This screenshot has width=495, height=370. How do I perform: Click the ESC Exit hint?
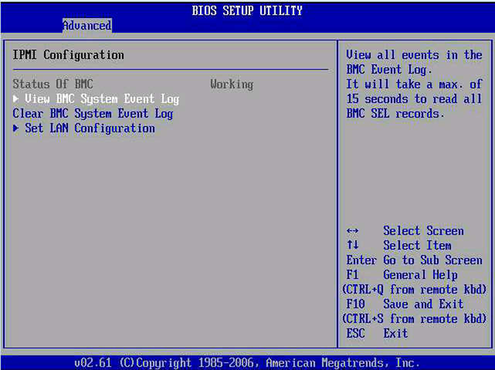377,333
